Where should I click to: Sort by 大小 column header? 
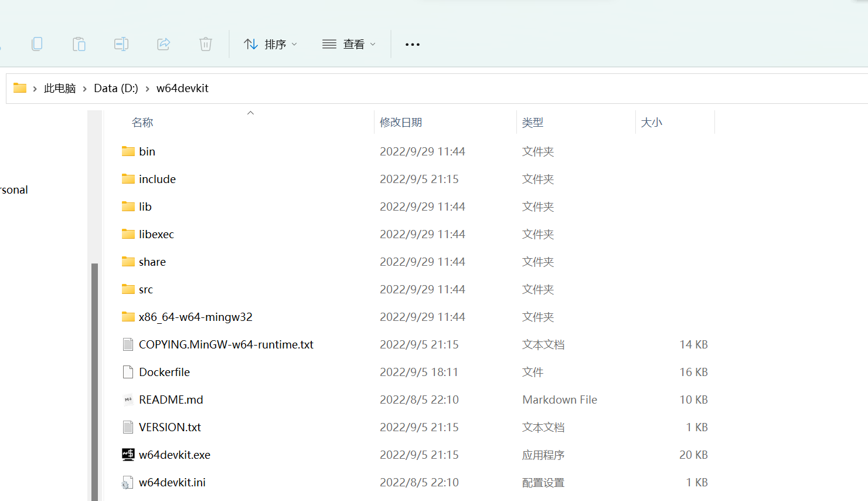(x=652, y=123)
